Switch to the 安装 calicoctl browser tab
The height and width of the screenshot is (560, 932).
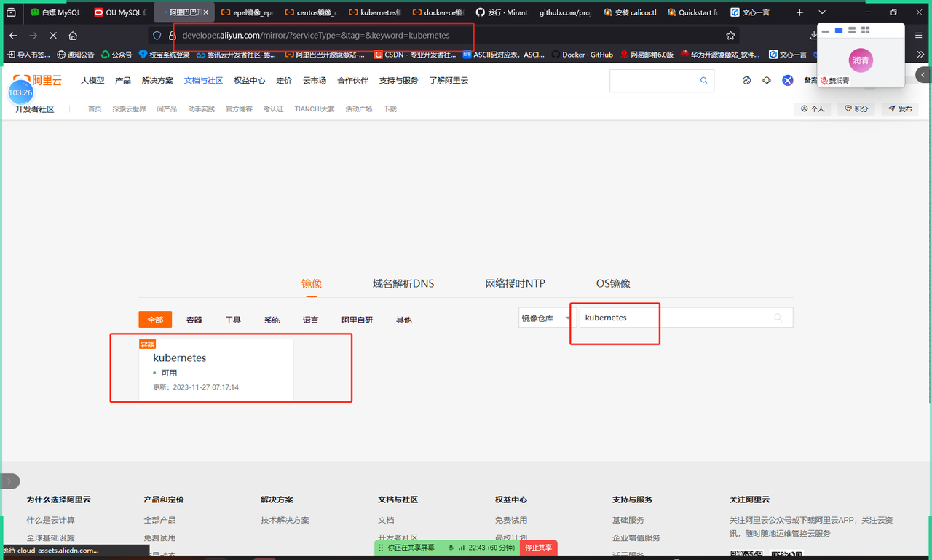(x=629, y=12)
